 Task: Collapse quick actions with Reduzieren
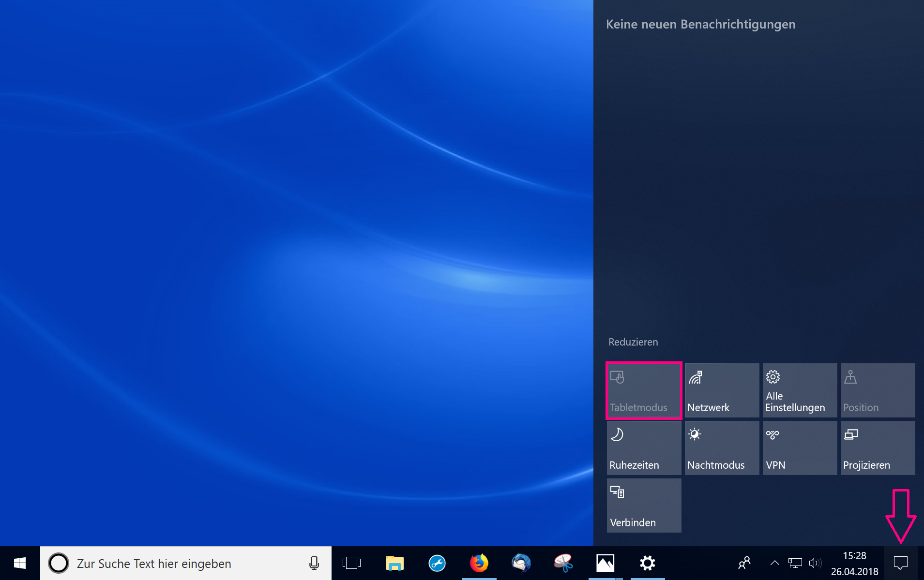[x=633, y=342]
